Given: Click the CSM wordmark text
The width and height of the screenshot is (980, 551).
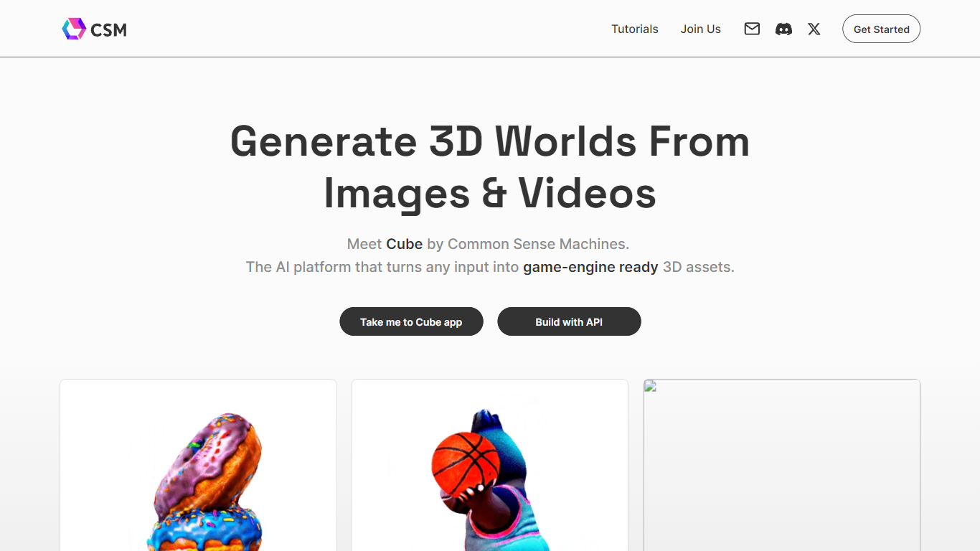Looking at the screenshot, I should click(x=109, y=30).
